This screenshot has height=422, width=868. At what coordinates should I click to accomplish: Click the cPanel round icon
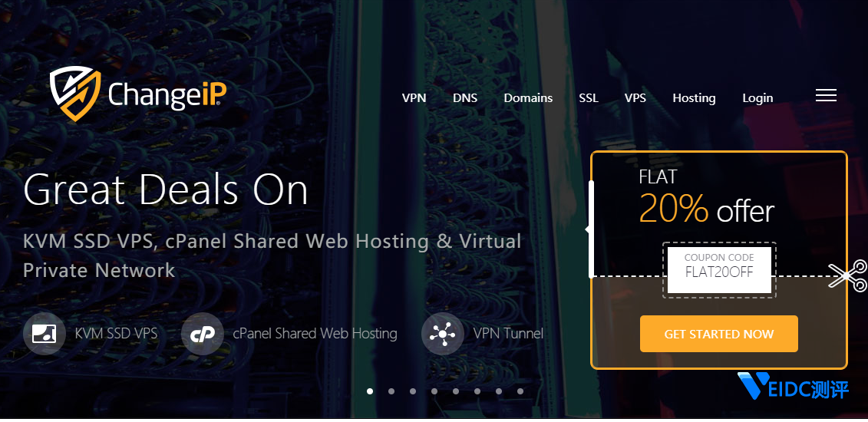point(202,334)
